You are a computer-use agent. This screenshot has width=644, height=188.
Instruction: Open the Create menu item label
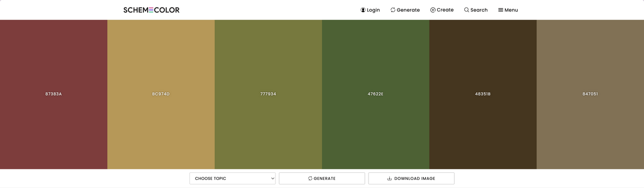click(445, 10)
